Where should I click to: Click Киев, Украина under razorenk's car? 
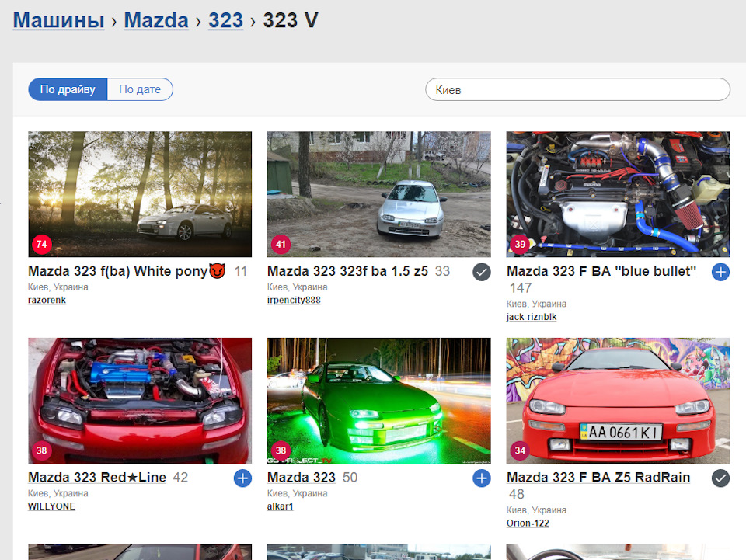[58, 287]
